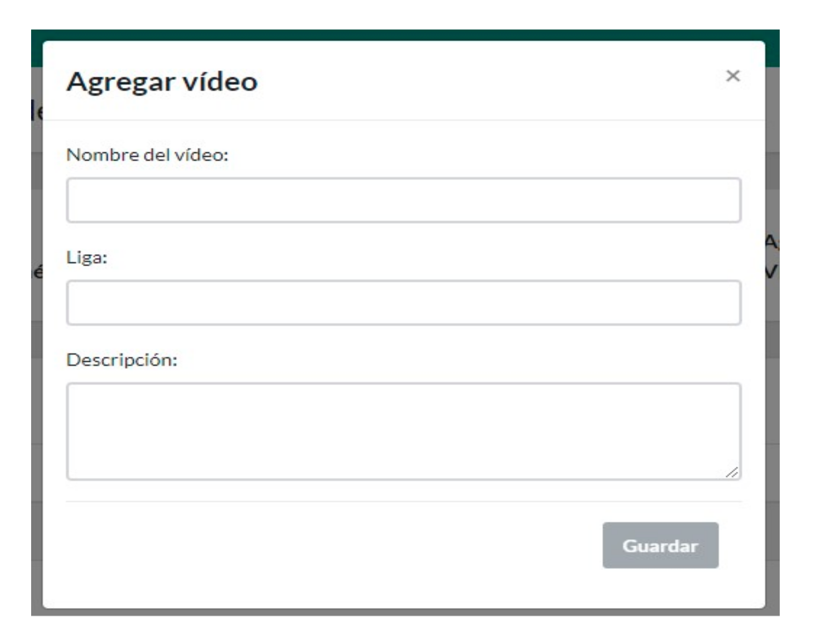Click the dark green header bar behind dialog
Image resolution: width=813 pixels, height=644 pixels.
point(402,34)
